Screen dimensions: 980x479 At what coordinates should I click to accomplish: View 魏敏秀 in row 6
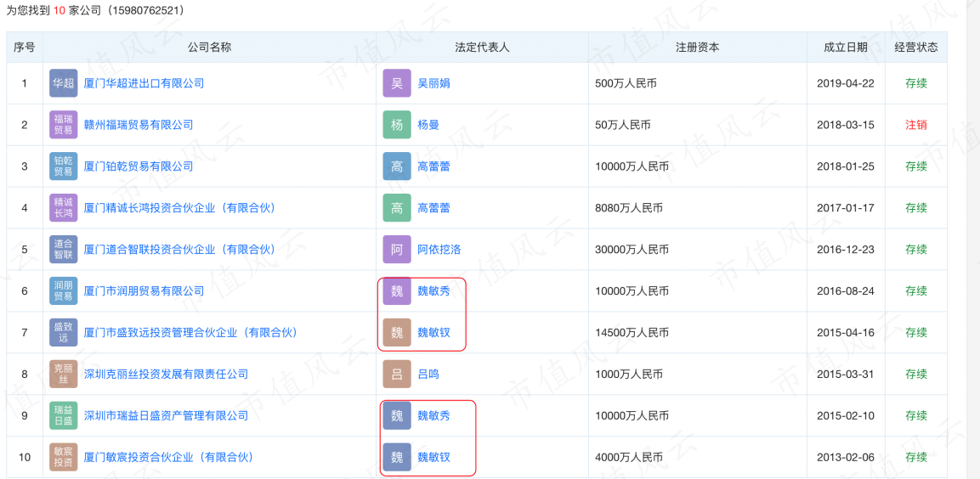point(433,290)
